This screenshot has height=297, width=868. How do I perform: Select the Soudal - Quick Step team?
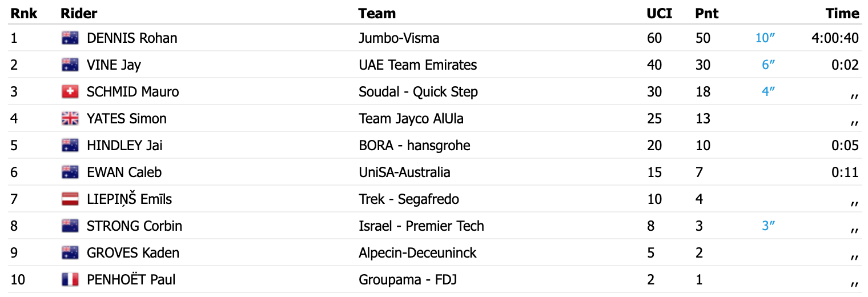click(418, 92)
